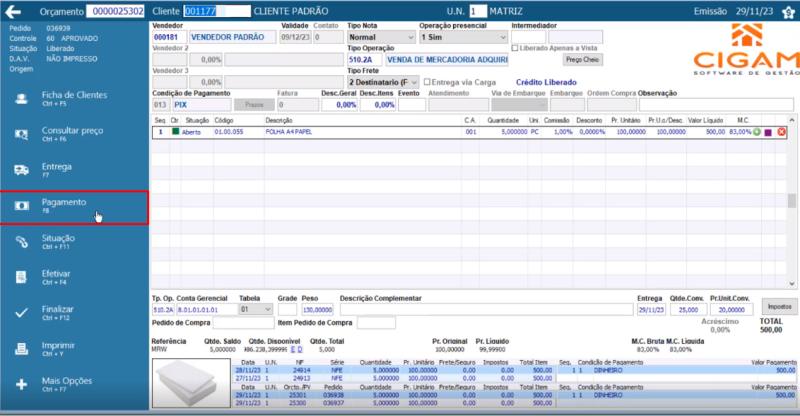This screenshot has height=416, width=800.
Task: Click the Imprimir printer option
Action: [x=22, y=349]
